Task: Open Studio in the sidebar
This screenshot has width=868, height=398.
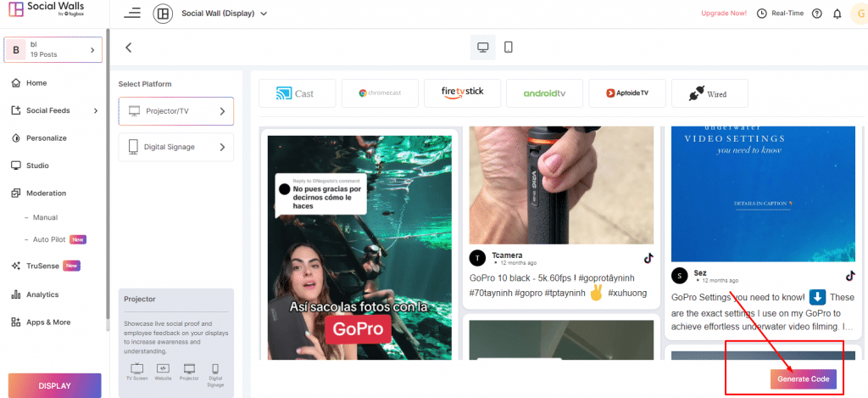Action: coord(37,165)
